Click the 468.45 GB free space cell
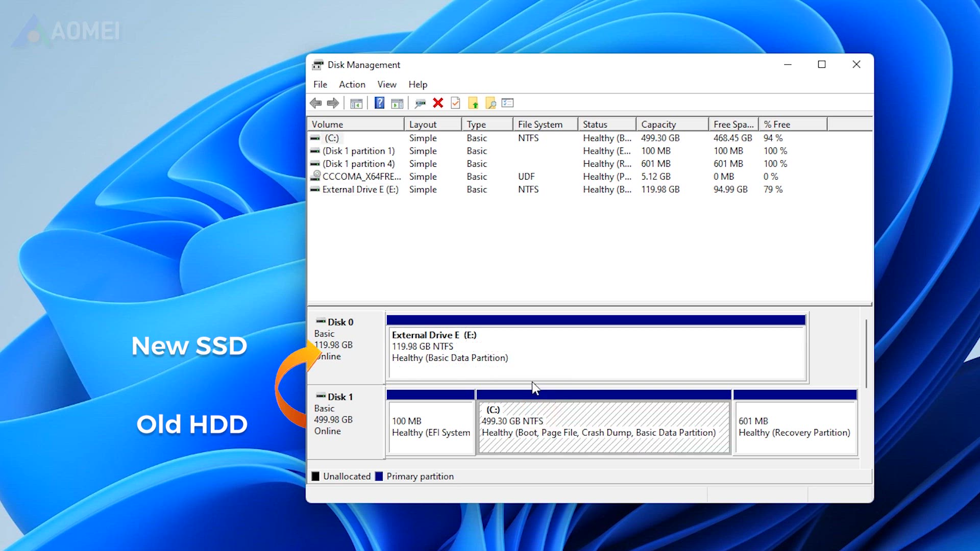Image resolution: width=980 pixels, height=551 pixels. click(733, 138)
